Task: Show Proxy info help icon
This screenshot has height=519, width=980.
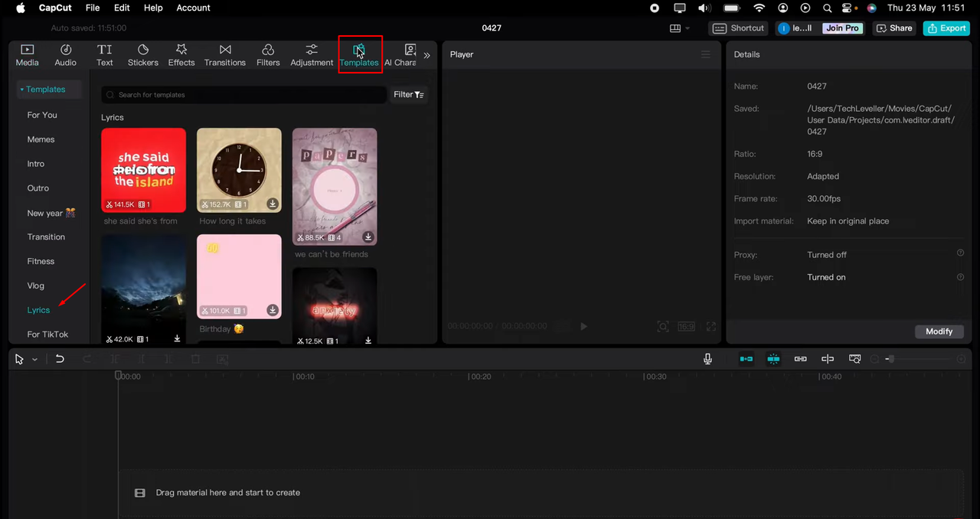Action: tap(960, 253)
